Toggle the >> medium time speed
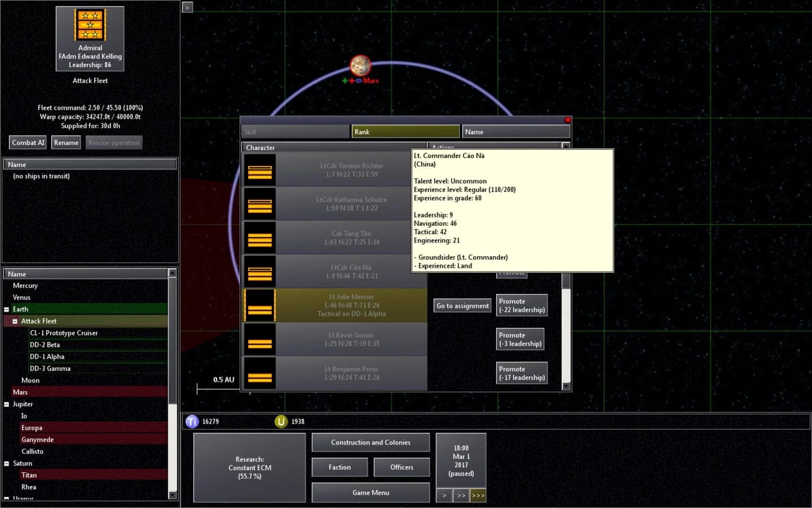 [461, 495]
